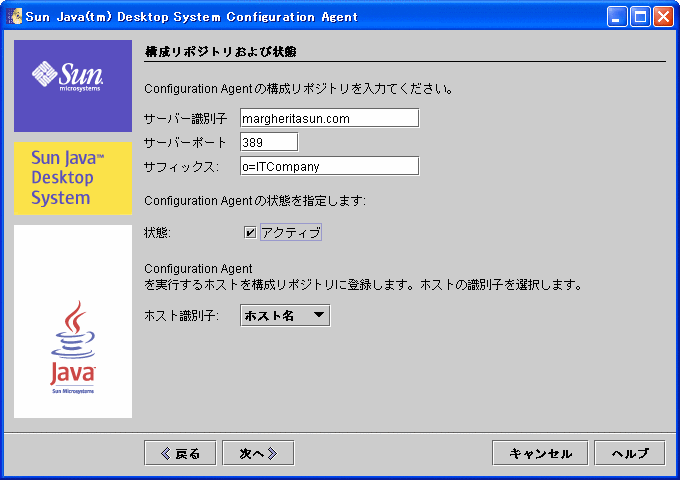This screenshot has height=480, width=680.
Task: Toggle the アクティブ status checkbox
Action: click(250, 233)
